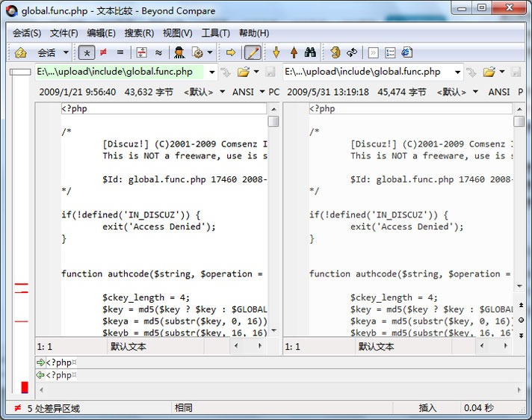532x420 pixels.
Task: Click toolbar double-chevron page icon
Action: point(373,52)
